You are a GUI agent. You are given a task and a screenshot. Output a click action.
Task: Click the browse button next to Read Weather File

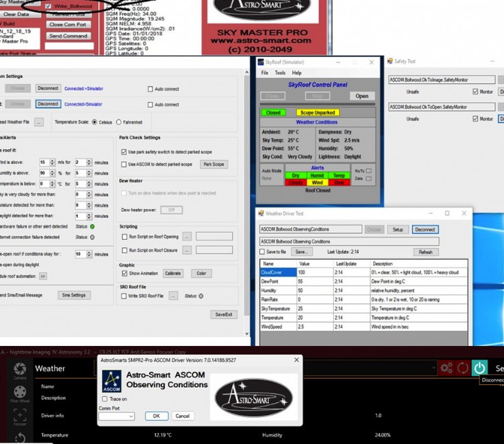pyautogui.click(x=39, y=122)
